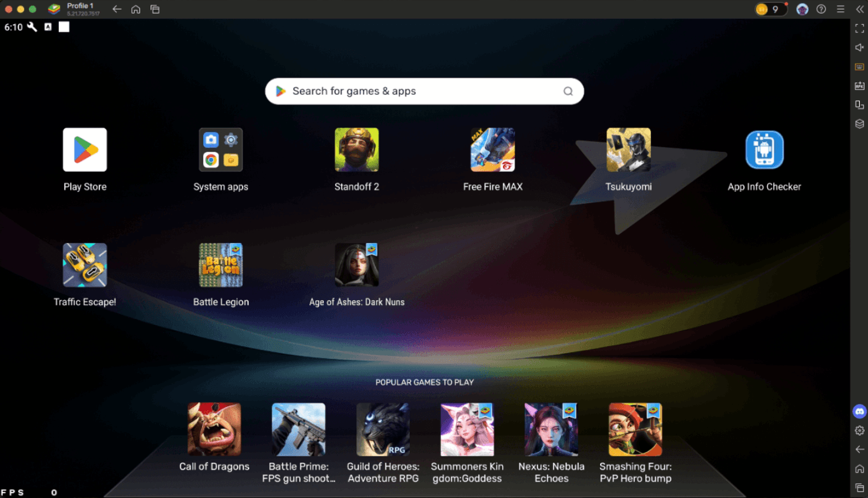Launch Traffic Escape!
The height and width of the screenshot is (498, 868).
click(x=85, y=265)
